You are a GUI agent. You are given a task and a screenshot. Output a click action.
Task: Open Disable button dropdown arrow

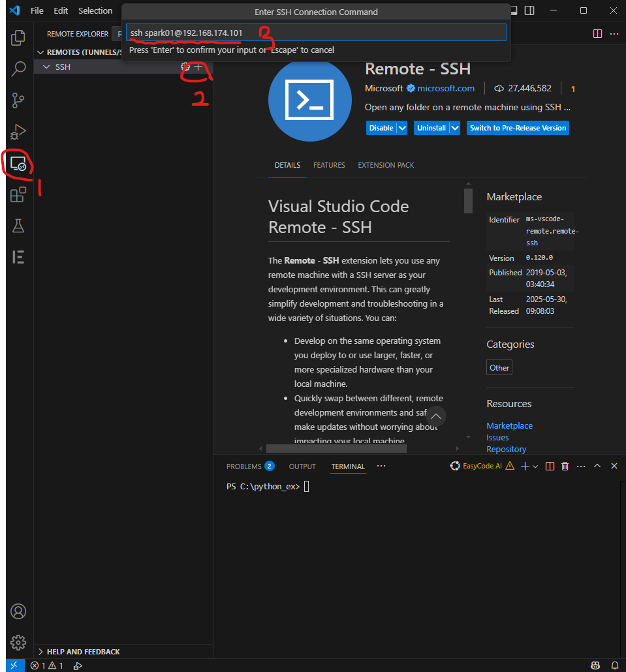(x=402, y=128)
